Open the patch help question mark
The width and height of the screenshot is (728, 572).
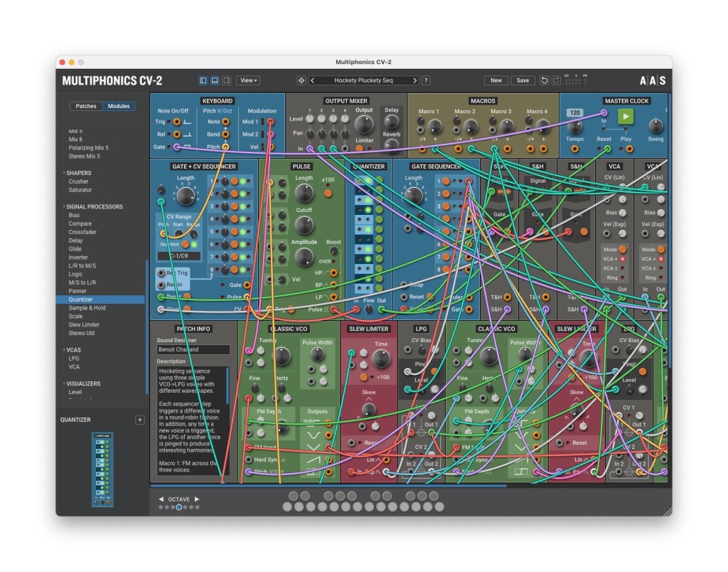tap(426, 80)
